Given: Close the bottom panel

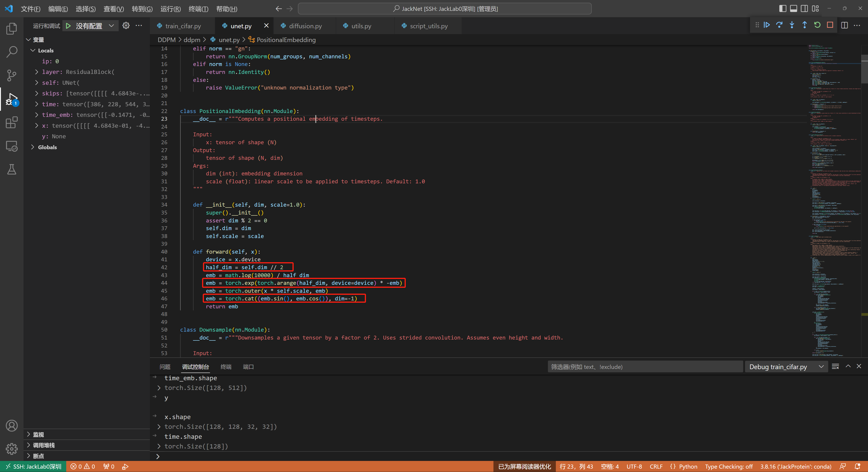Looking at the screenshot, I should point(859,366).
